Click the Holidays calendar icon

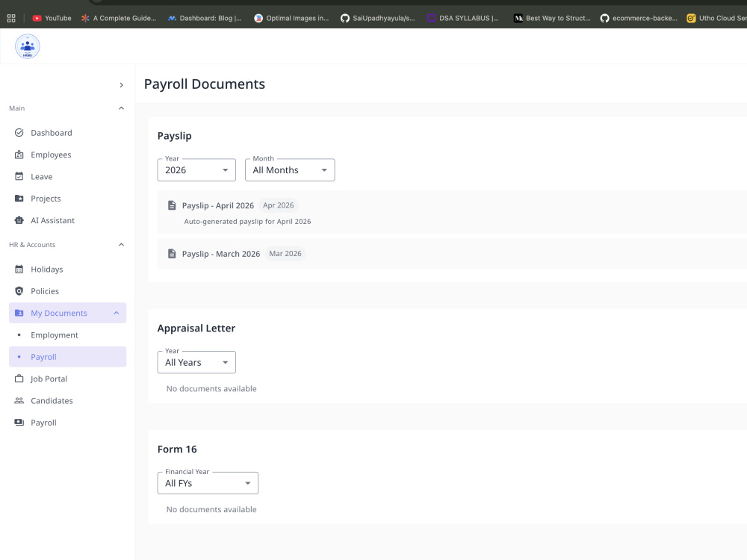(19, 269)
